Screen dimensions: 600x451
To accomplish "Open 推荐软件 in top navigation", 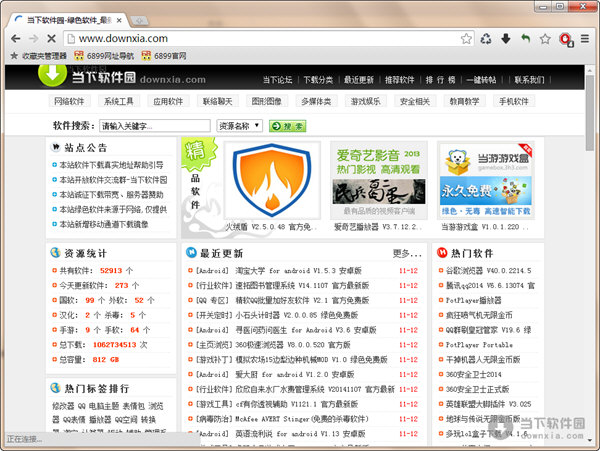I will 400,80.
